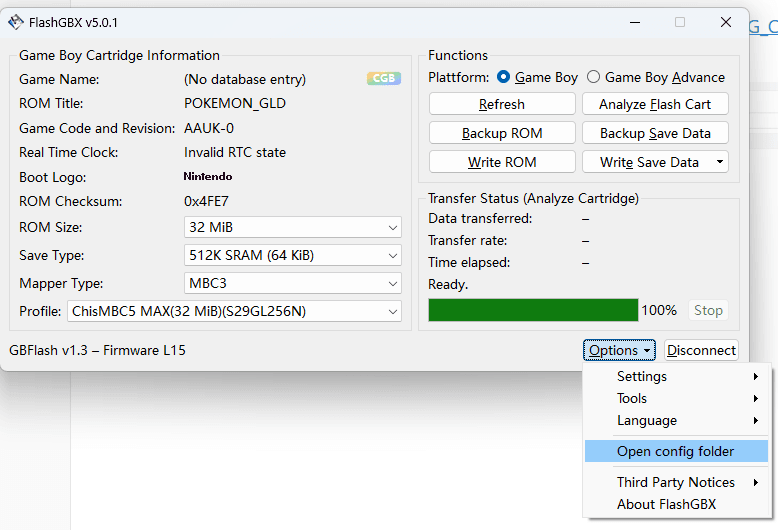Viewport: 778px width, 530px height.
Task: Click the Ready. status text
Action: [448, 284]
